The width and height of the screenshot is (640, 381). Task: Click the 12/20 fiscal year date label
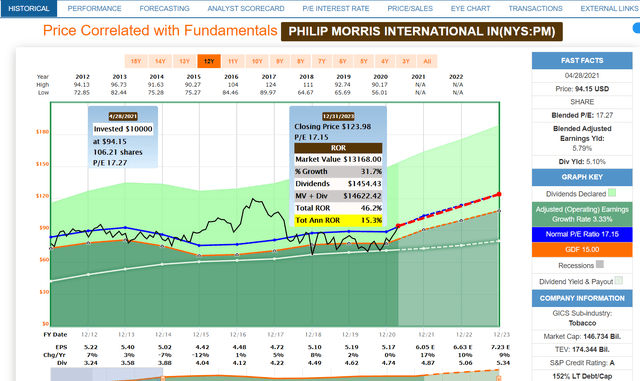(387, 335)
